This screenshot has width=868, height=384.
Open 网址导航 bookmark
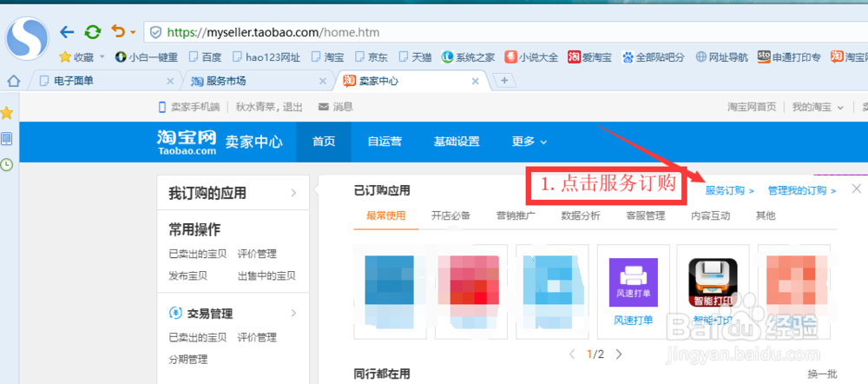point(722,57)
